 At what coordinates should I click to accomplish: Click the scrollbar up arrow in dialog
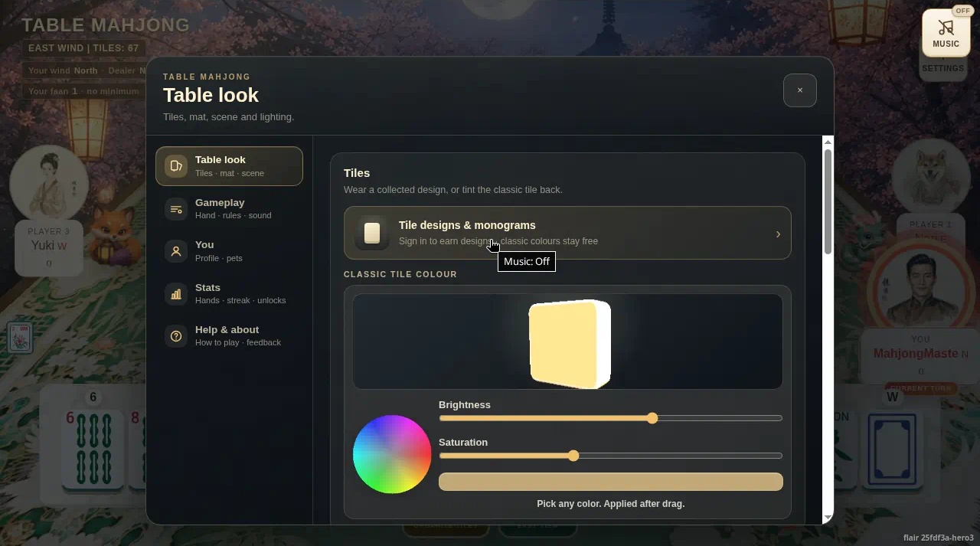pos(828,142)
